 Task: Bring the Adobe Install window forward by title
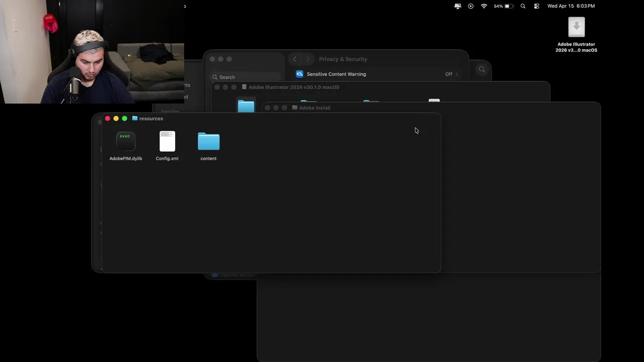(x=314, y=108)
